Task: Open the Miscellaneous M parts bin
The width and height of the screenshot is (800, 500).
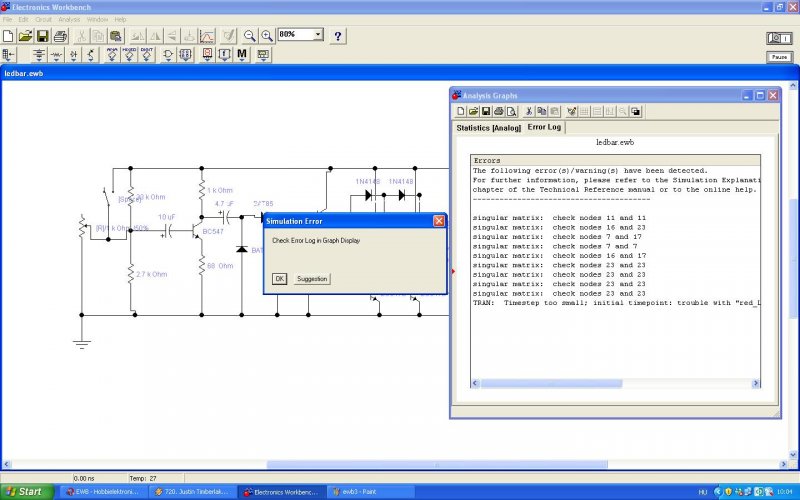Action: click(242, 55)
